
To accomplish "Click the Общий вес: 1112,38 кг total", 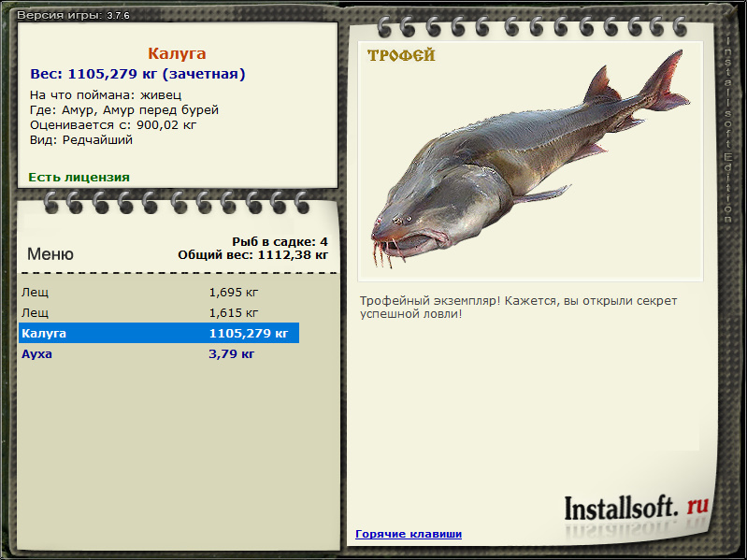I will coord(252,255).
